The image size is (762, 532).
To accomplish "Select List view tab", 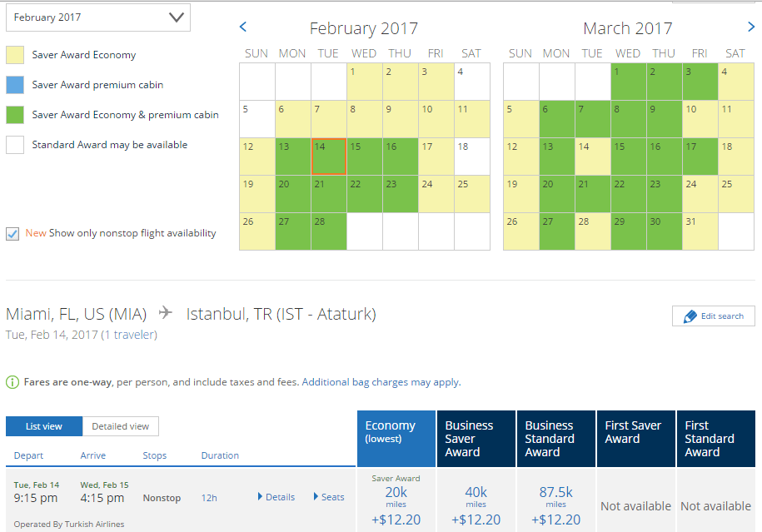I will pyautogui.click(x=44, y=426).
